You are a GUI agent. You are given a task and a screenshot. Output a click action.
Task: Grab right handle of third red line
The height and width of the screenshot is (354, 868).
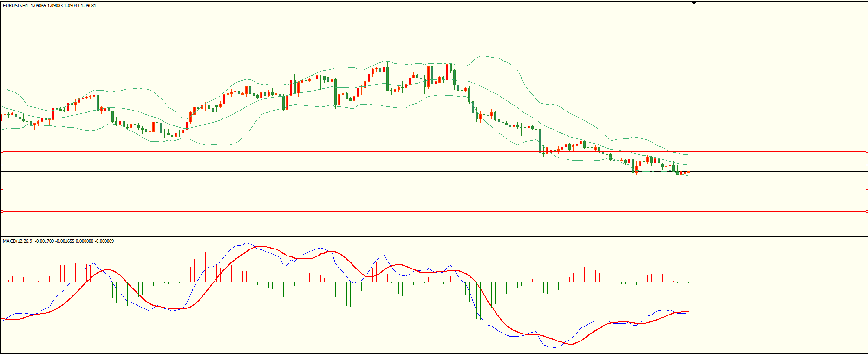tap(867, 190)
